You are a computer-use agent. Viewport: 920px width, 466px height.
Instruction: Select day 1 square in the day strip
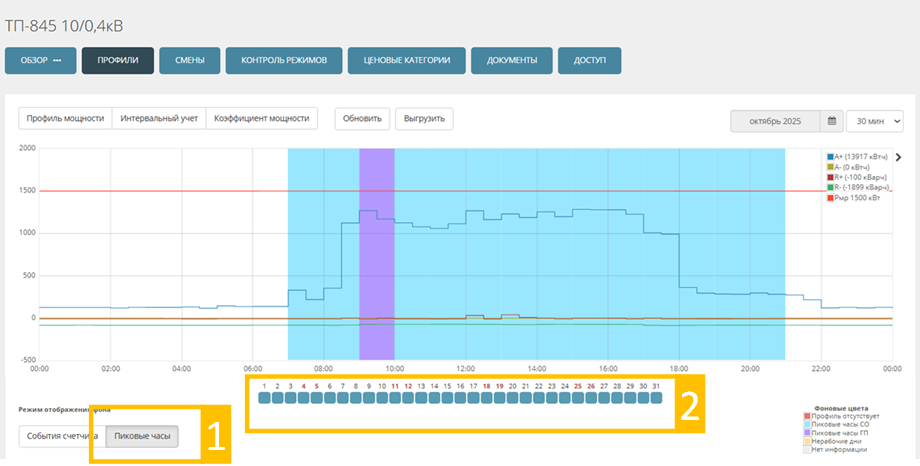[264, 398]
